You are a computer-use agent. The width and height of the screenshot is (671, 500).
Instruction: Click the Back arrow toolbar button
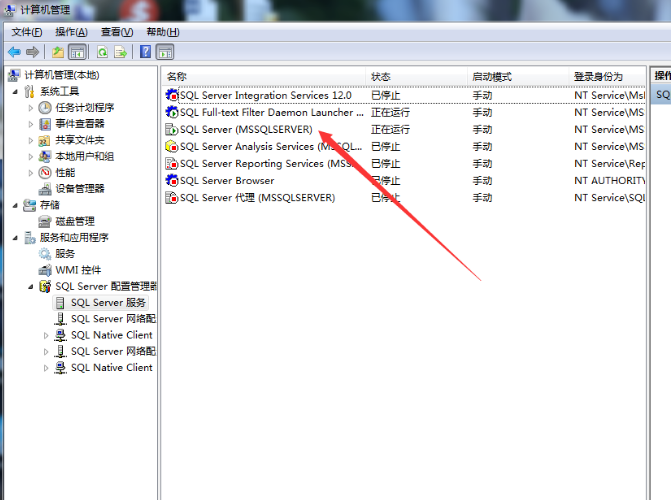point(15,52)
